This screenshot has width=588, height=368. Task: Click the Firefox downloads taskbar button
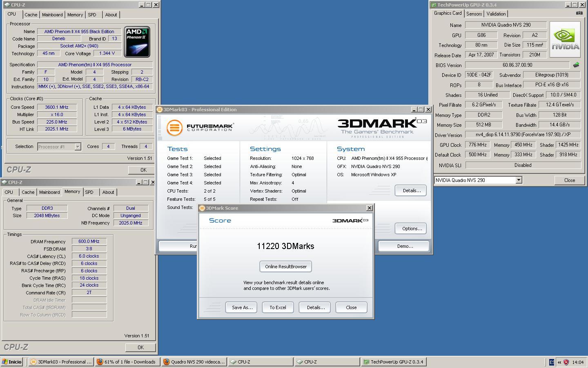point(127,362)
